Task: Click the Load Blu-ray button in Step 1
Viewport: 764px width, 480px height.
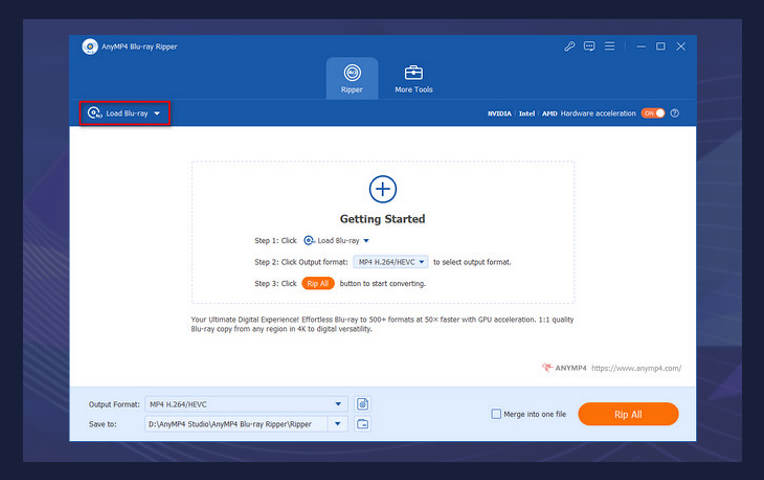Action: click(x=337, y=240)
